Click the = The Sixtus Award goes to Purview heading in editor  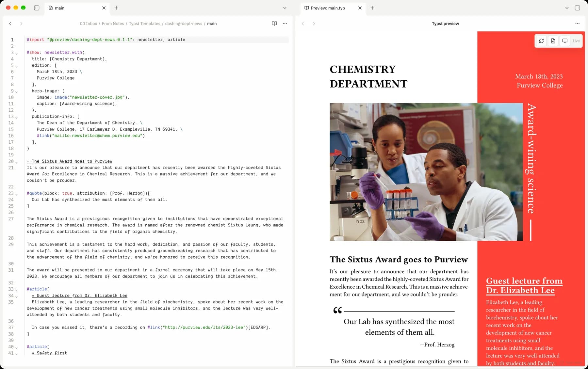70,161
